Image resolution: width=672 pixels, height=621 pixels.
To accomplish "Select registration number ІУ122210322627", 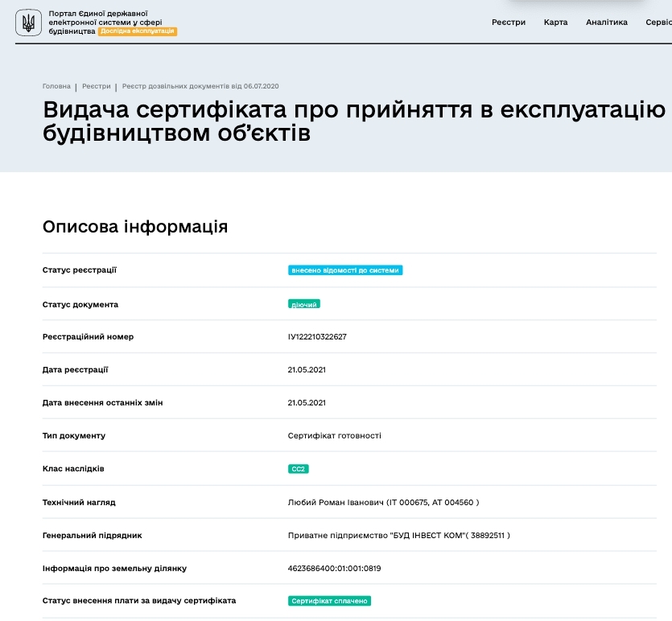I will click(x=317, y=336).
